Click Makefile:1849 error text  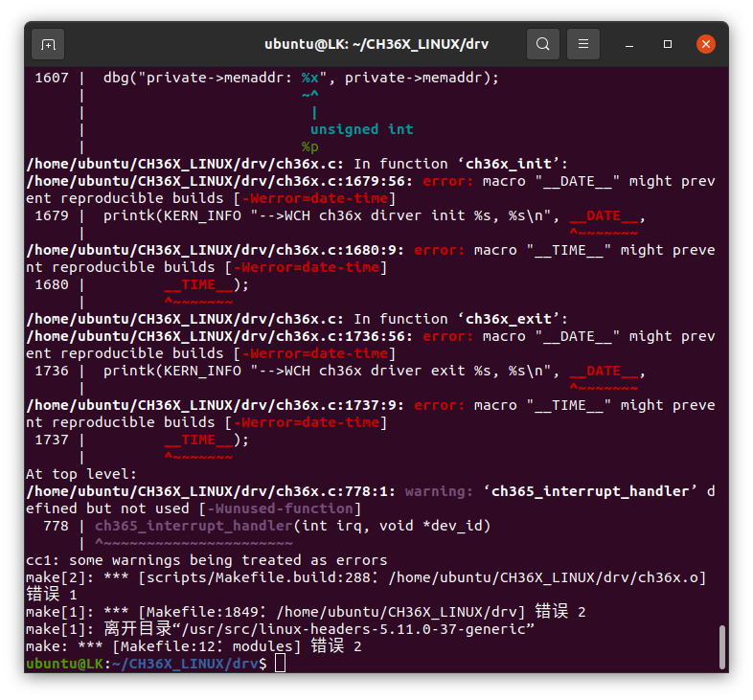(202, 612)
